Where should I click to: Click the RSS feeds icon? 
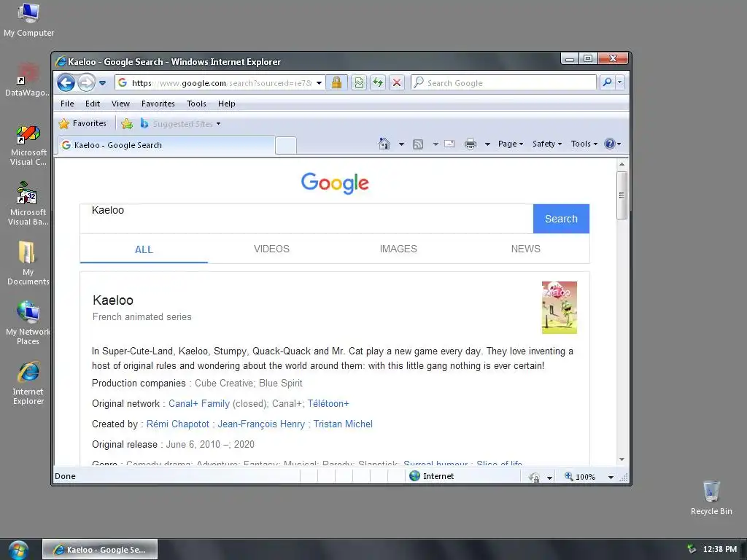click(x=418, y=144)
